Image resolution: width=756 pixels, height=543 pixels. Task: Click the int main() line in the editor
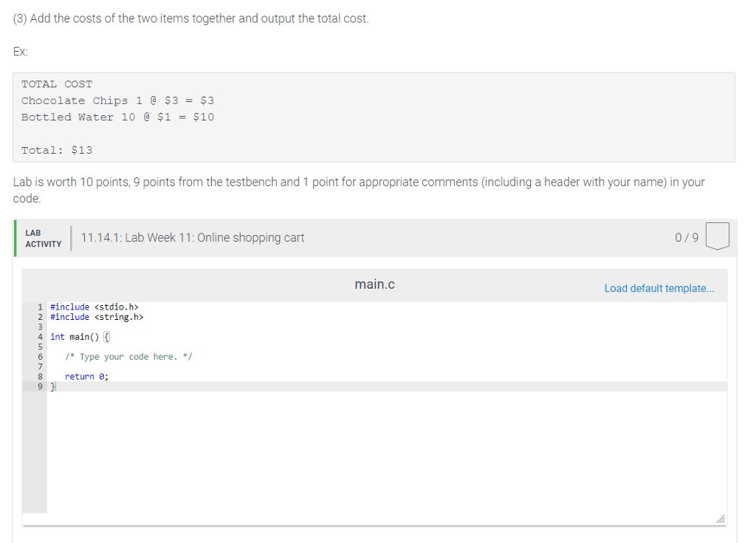pos(76,336)
